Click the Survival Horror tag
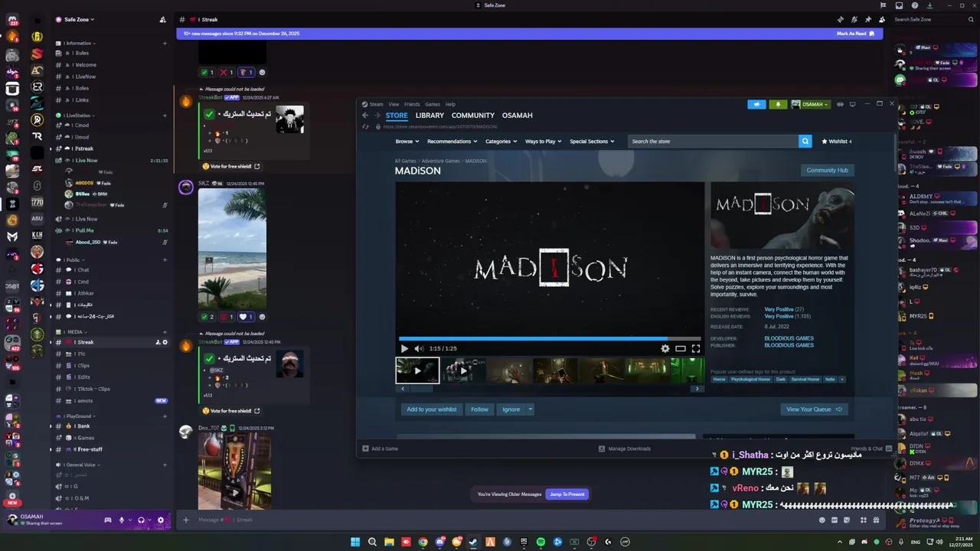This screenshot has width=980, height=551. click(805, 380)
